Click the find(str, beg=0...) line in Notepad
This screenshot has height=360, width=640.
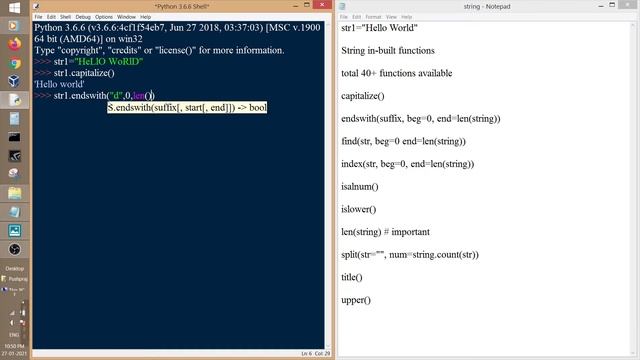point(403,141)
